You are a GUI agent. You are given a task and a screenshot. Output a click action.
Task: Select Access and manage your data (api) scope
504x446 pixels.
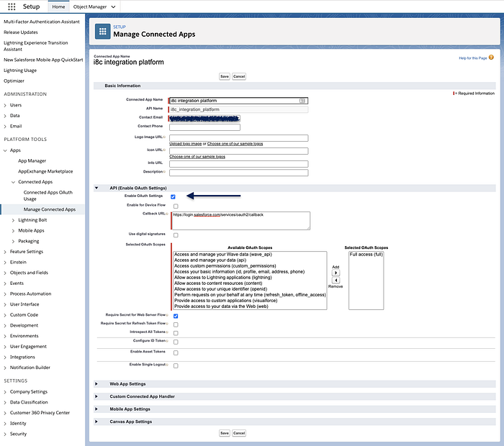[210, 260]
